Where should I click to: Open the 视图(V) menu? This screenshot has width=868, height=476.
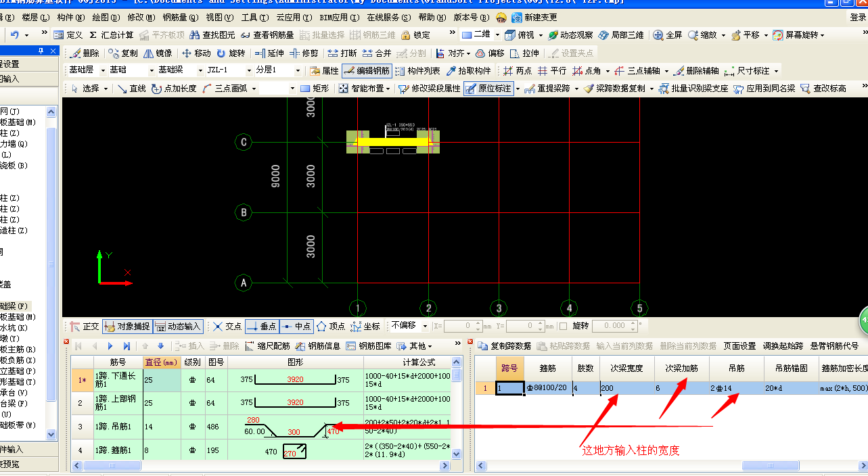click(x=220, y=17)
